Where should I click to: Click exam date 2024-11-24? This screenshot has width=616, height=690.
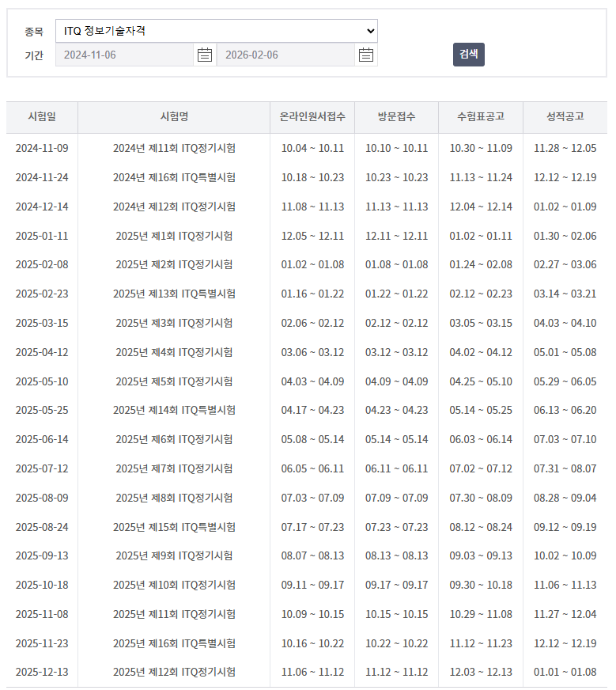coord(42,177)
